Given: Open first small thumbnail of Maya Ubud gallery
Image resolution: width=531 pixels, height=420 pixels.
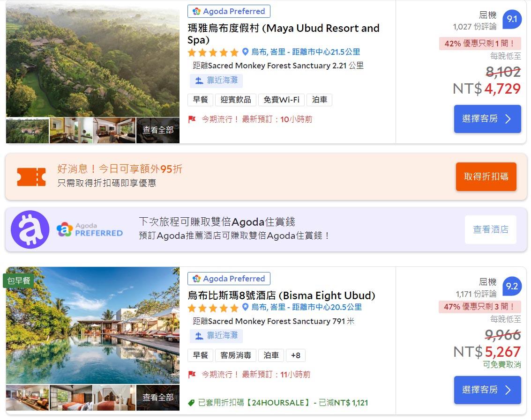Looking at the screenshot, I should [28, 130].
